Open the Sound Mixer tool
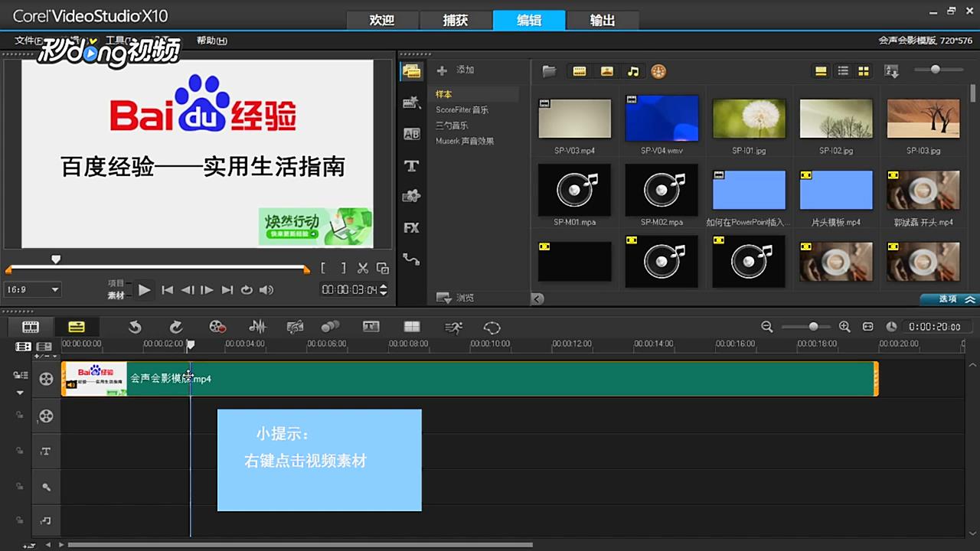Viewport: 980px width, 551px height. [x=258, y=327]
